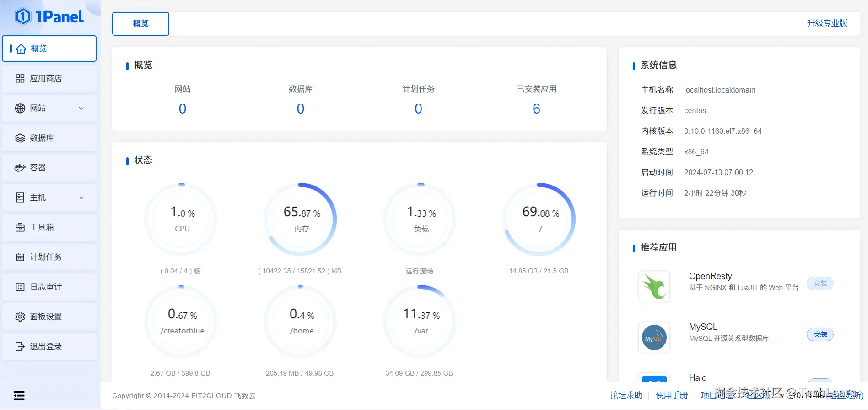The height and width of the screenshot is (410, 868).
Task: Click the database layers icon
Action: [20, 138]
